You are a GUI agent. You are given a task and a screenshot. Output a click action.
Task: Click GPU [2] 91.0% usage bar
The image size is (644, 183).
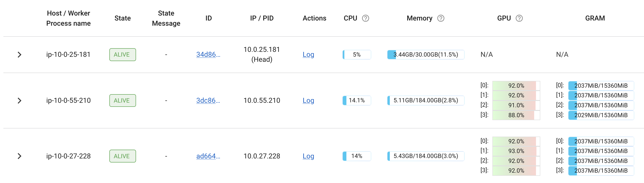pos(516,105)
